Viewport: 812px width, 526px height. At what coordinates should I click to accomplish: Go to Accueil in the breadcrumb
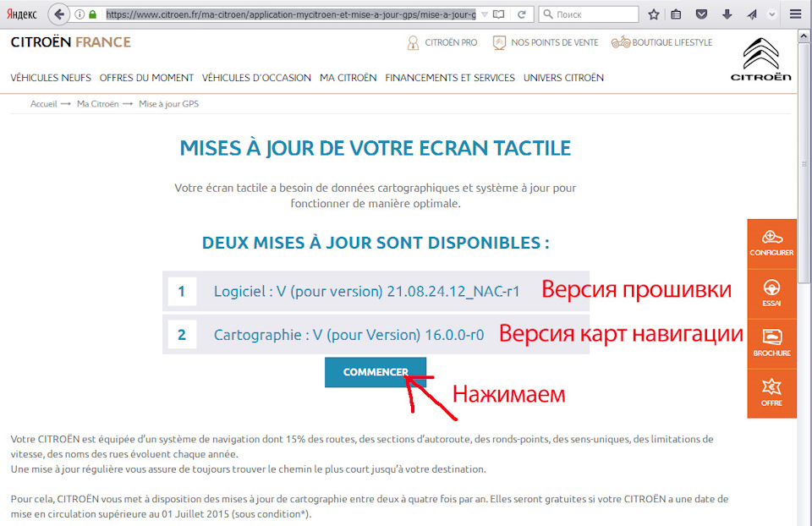(43, 104)
